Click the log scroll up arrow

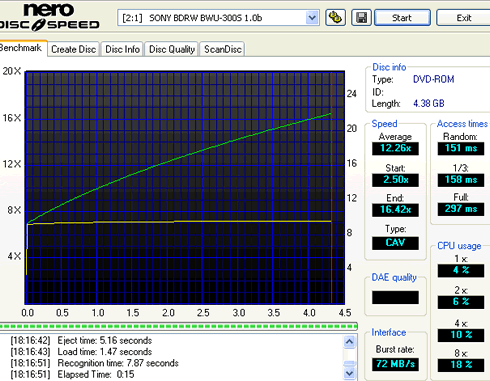tap(349, 341)
